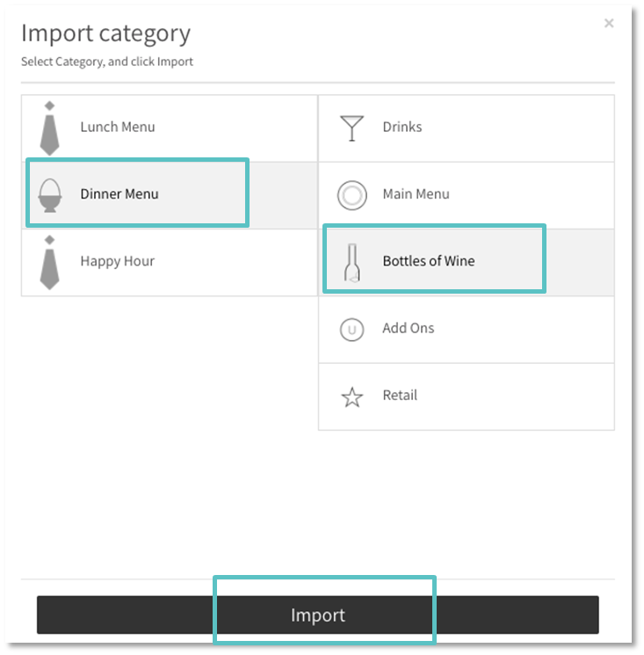644x655 pixels.
Task: Select the Bottles of Wine label
Action: (x=429, y=260)
